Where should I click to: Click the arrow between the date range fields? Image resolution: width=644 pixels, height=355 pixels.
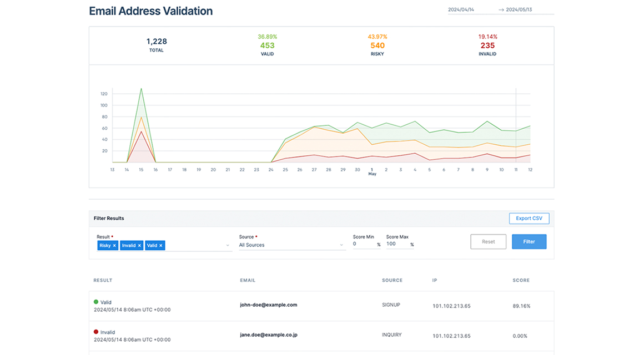point(501,10)
